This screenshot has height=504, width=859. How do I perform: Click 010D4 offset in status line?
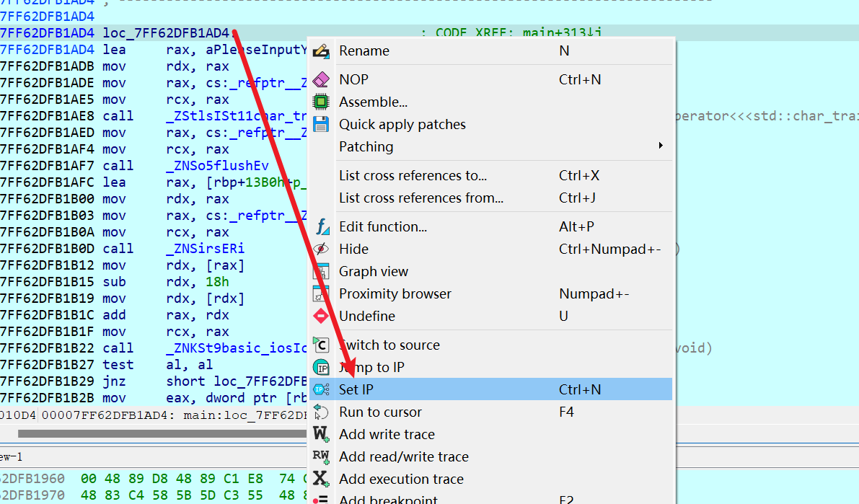(18, 415)
